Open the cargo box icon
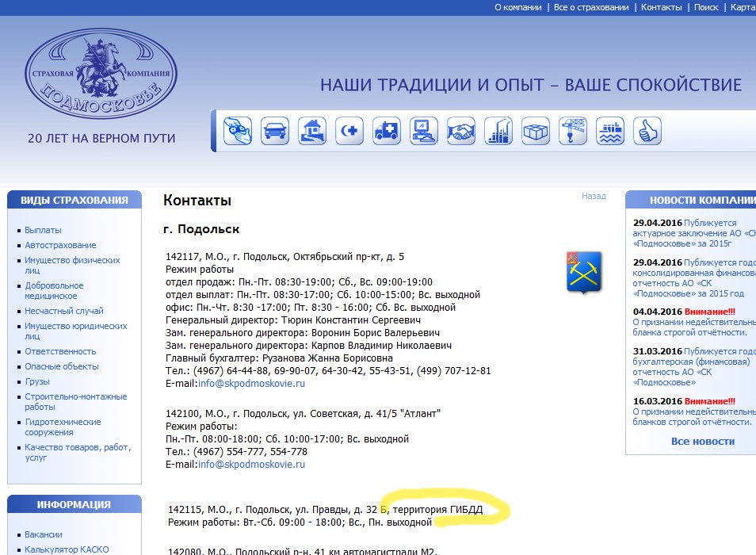The image size is (756, 555). [536, 131]
